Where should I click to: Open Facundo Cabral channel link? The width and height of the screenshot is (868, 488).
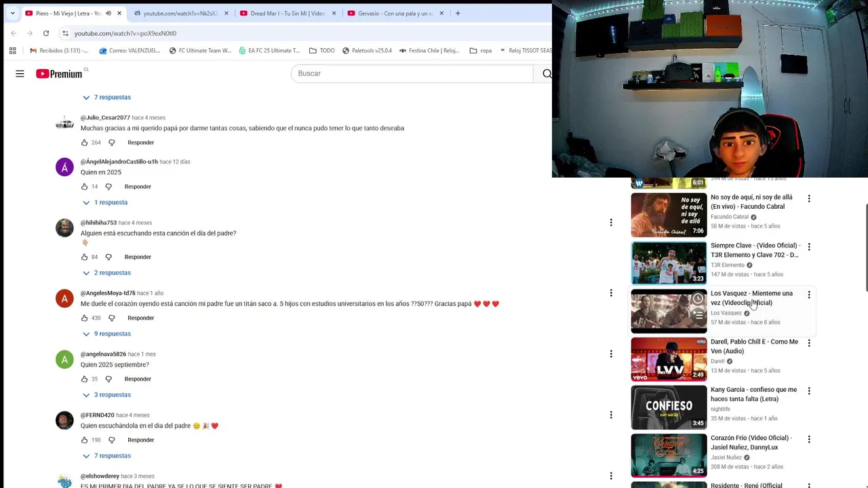tap(730, 217)
